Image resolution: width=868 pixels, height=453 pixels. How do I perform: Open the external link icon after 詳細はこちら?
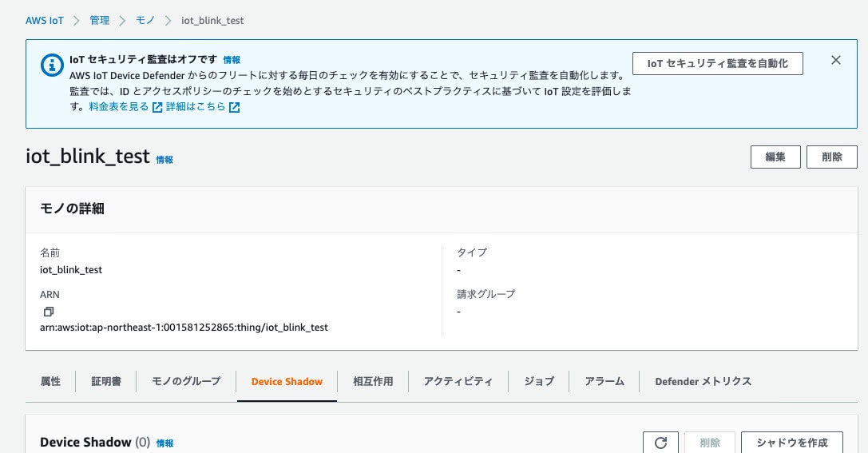pyautogui.click(x=235, y=107)
